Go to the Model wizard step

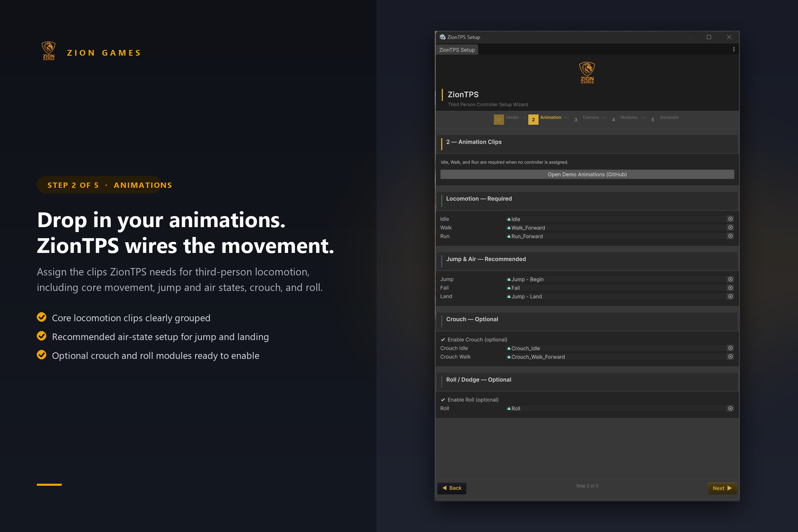click(x=512, y=117)
